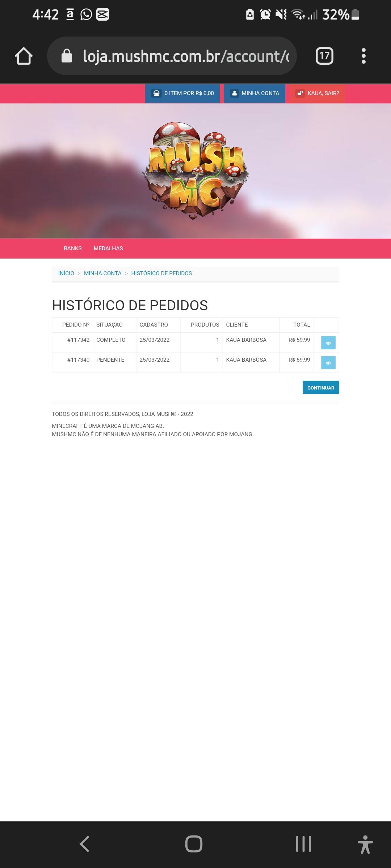Tap the browser home icon

(24, 56)
